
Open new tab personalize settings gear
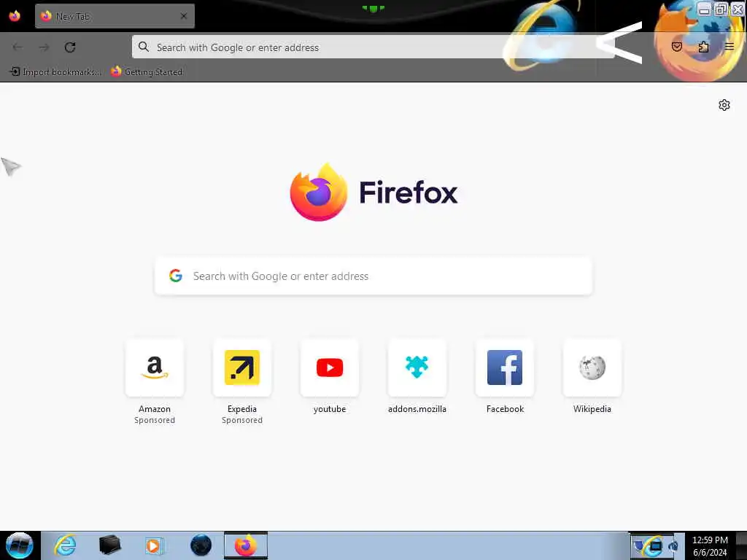coord(724,105)
